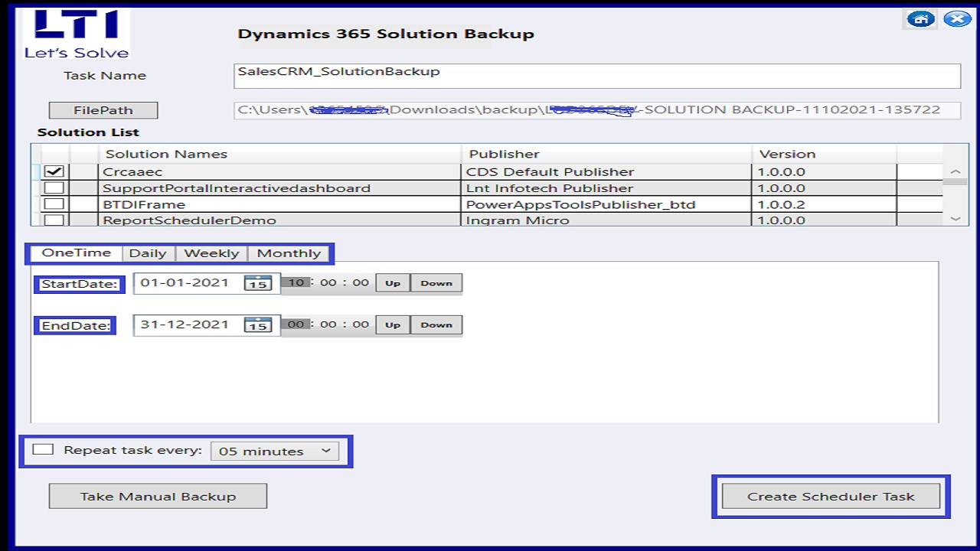
Task: Select the BTDIFrame solution name cell
Action: tap(280, 204)
